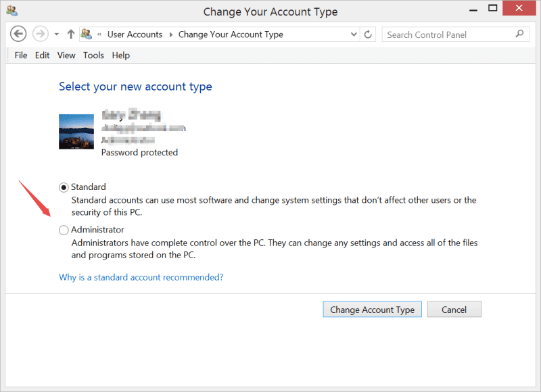541x392 pixels.
Task: Click the window title bar users icon
Action: pyautogui.click(x=12, y=11)
